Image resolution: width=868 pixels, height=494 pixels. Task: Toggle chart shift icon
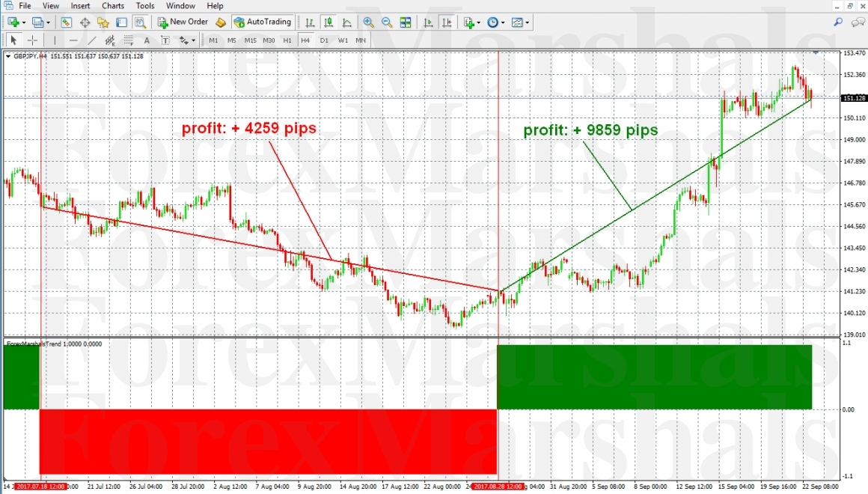pyautogui.click(x=447, y=22)
